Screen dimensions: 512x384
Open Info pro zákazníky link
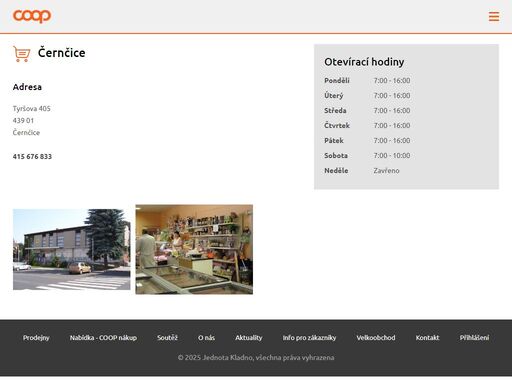[x=309, y=338]
